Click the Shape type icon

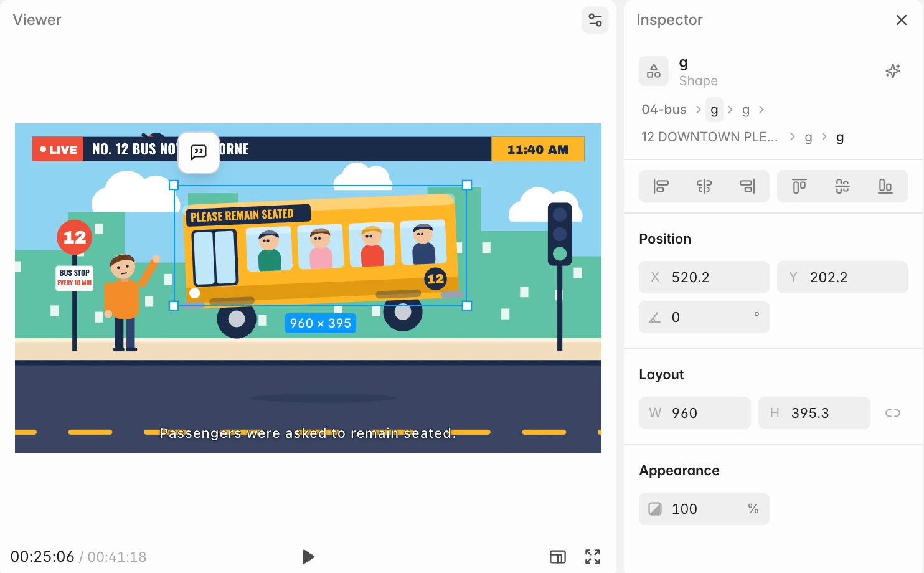pos(654,71)
